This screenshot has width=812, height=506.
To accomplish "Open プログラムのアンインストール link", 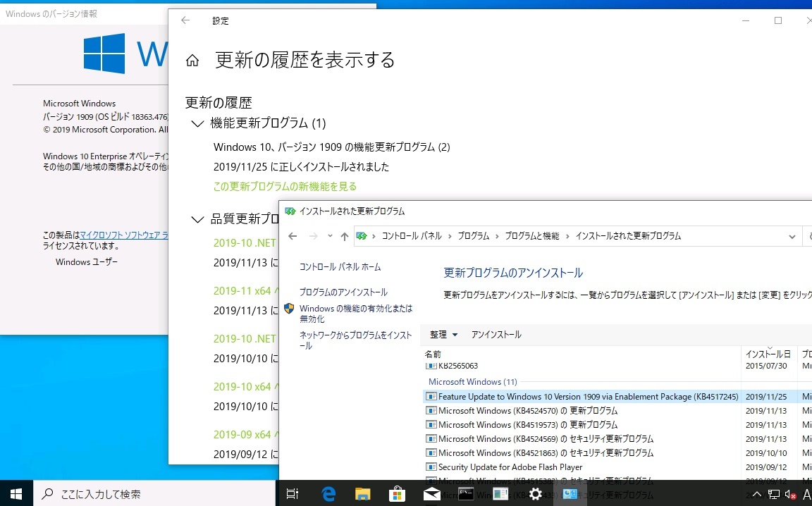I will coord(343,292).
